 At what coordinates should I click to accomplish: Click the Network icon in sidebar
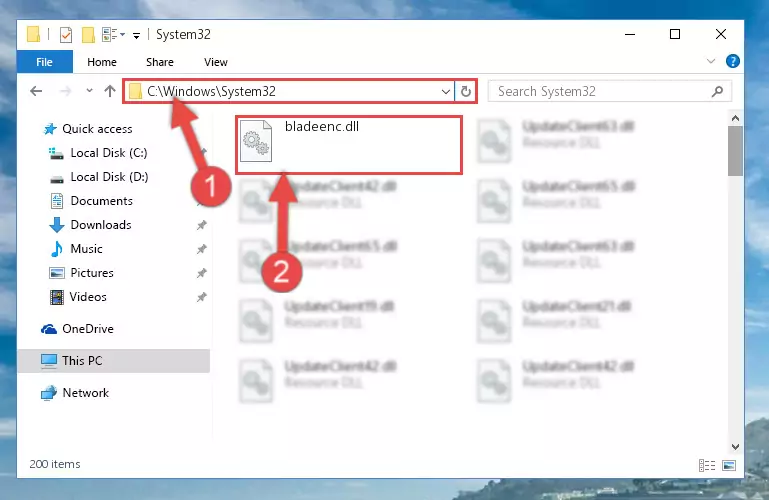[x=49, y=393]
